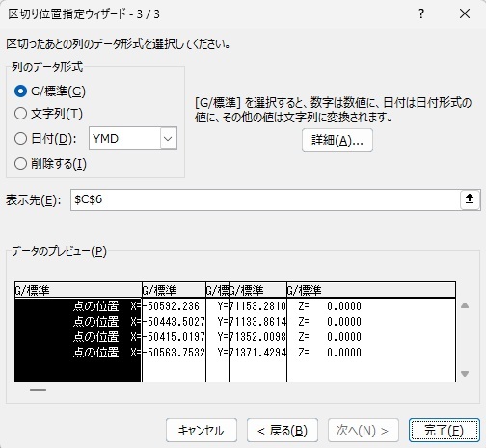Click 点の位置 X= in the -50592.2361 row
This screenshot has height=448, width=486.
tap(107, 306)
